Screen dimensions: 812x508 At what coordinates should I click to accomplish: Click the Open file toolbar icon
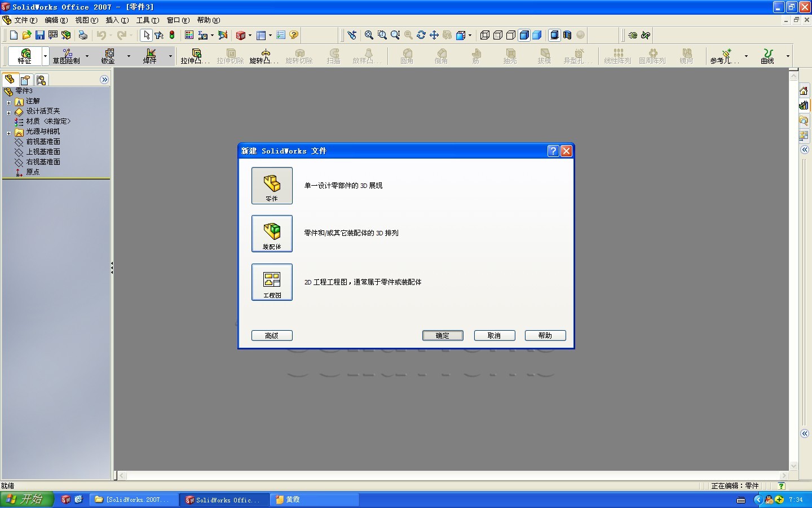[27, 35]
